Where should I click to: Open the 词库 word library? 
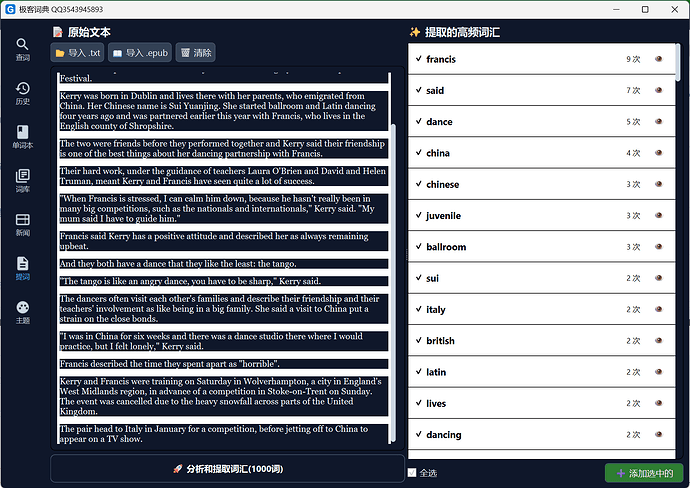[x=22, y=180]
